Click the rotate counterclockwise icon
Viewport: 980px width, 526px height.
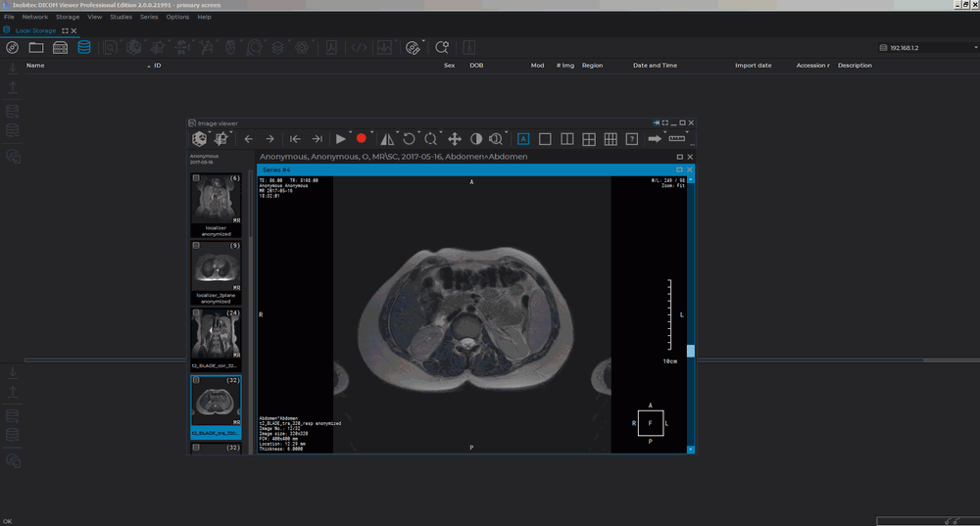point(409,139)
